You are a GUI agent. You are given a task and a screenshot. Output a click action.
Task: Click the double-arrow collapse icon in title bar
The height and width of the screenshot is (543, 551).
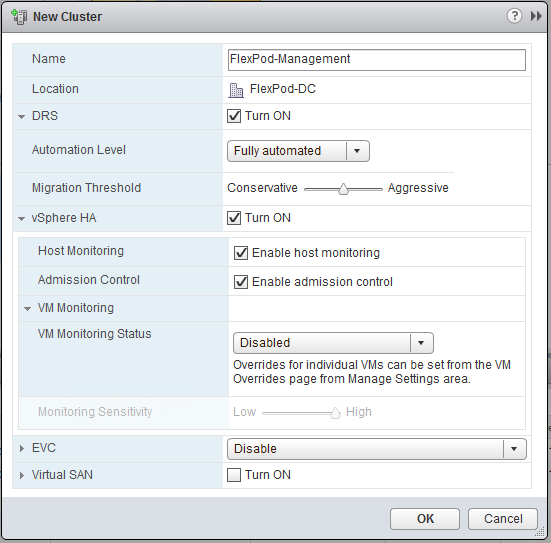[x=536, y=16]
